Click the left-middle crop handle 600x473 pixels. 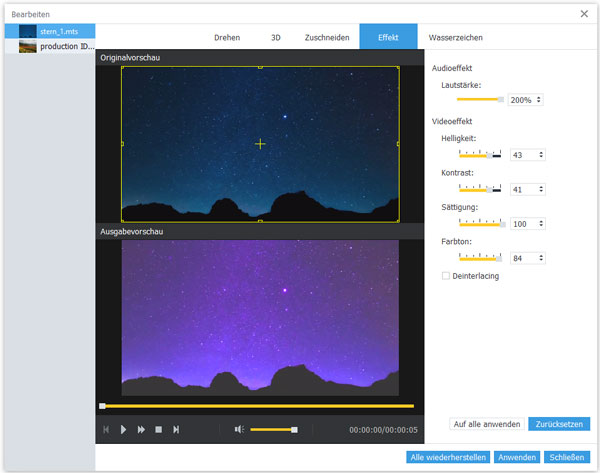pos(122,144)
